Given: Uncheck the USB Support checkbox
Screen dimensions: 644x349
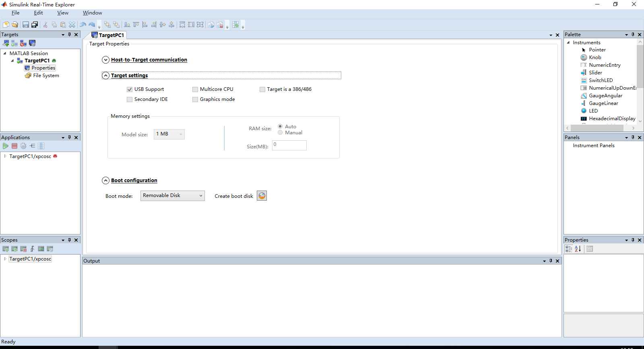Looking at the screenshot, I should point(130,89).
